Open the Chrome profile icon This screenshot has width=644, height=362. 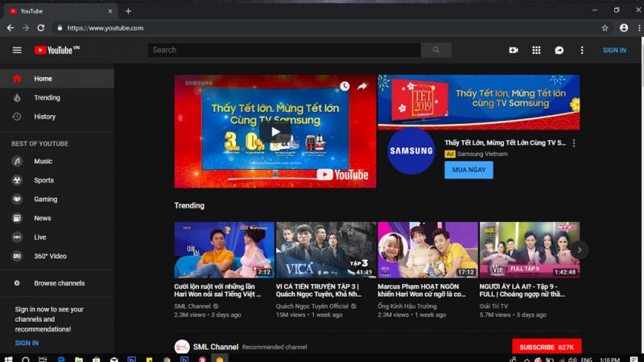tap(624, 28)
